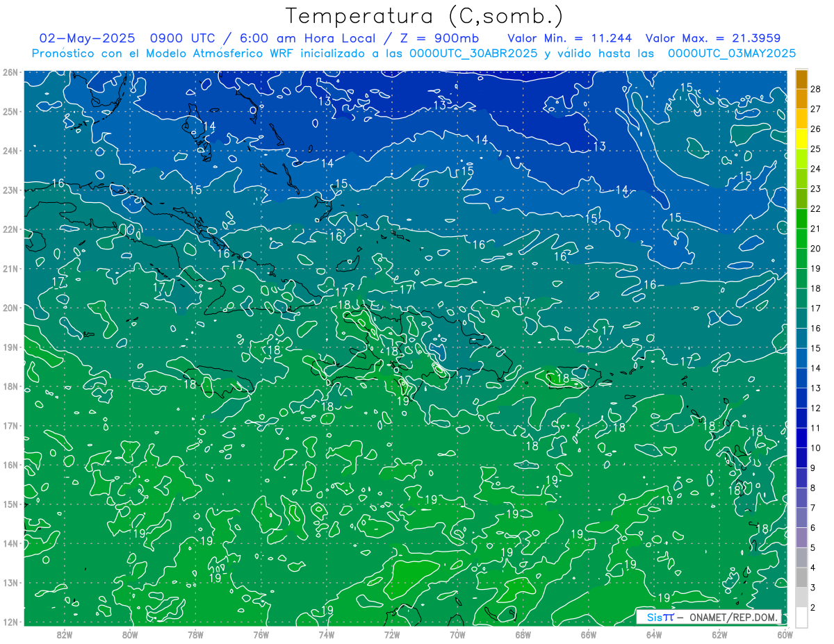Click the 15N latitude axis label

coord(10,504)
